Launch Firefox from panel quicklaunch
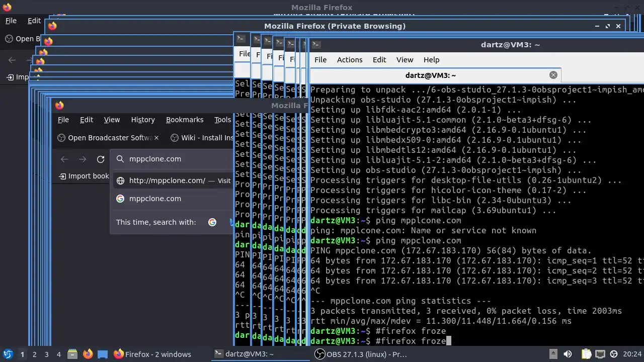Viewport: 644px width, 362px height. pyautogui.click(x=88, y=354)
